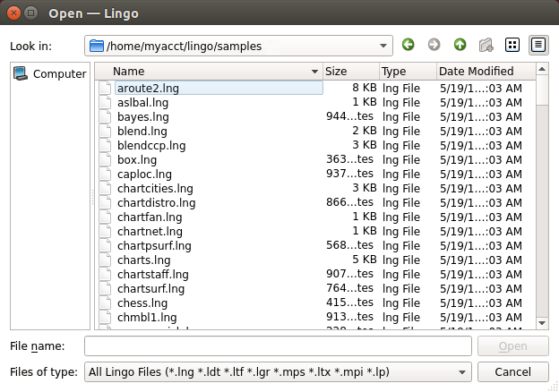Go forward with the grey right arrow
The height and width of the screenshot is (392, 559).
coord(434,45)
